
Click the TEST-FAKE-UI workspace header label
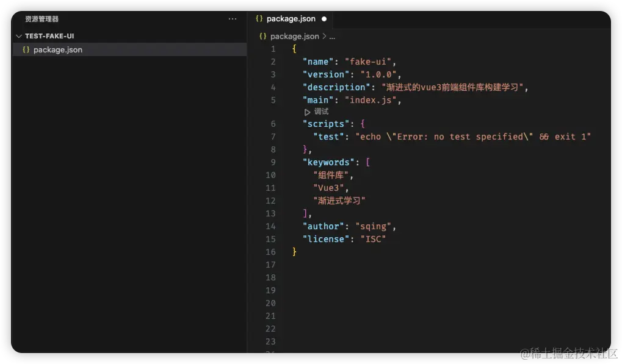pyautogui.click(x=49, y=36)
